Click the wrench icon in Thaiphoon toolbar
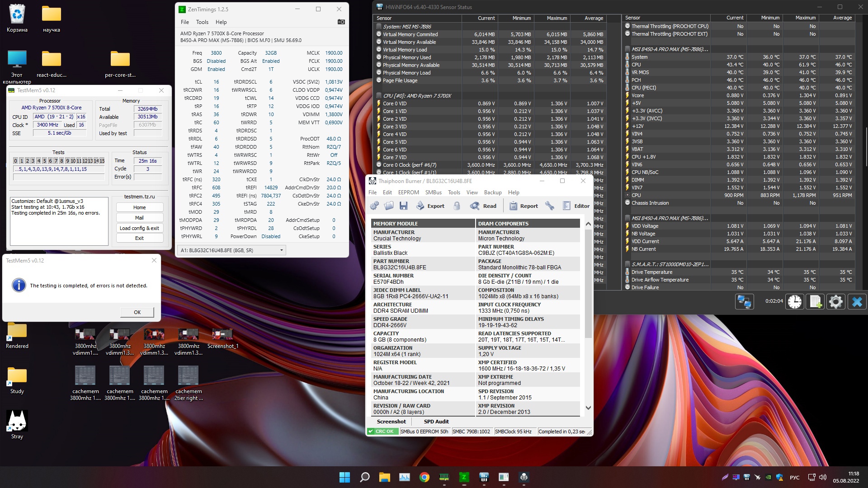 pyautogui.click(x=550, y=206)
